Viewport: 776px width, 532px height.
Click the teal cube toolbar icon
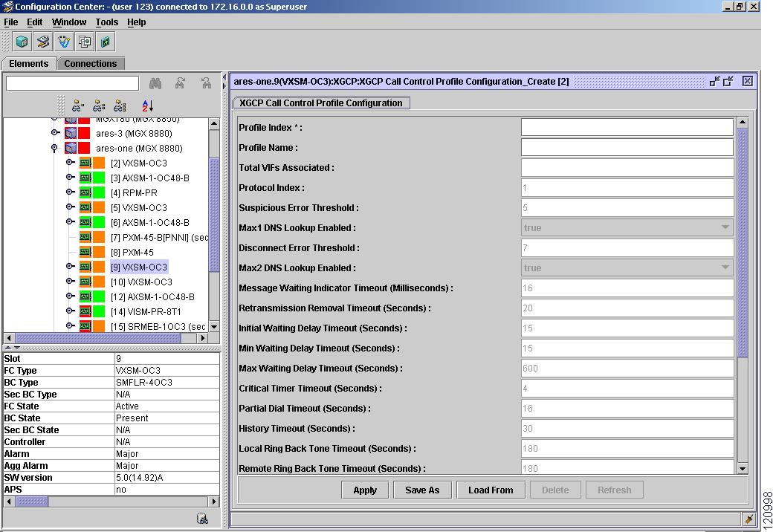tap(22, 42)
